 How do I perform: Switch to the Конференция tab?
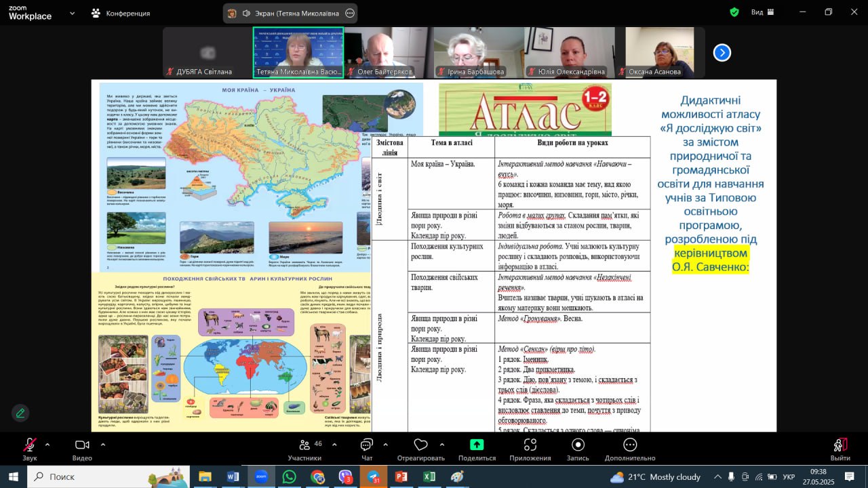121,13
